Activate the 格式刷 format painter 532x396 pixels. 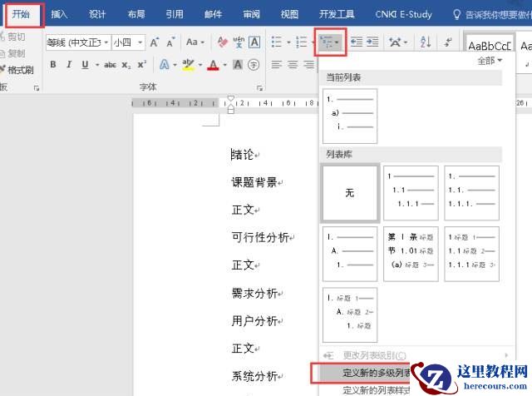(17, 70)
